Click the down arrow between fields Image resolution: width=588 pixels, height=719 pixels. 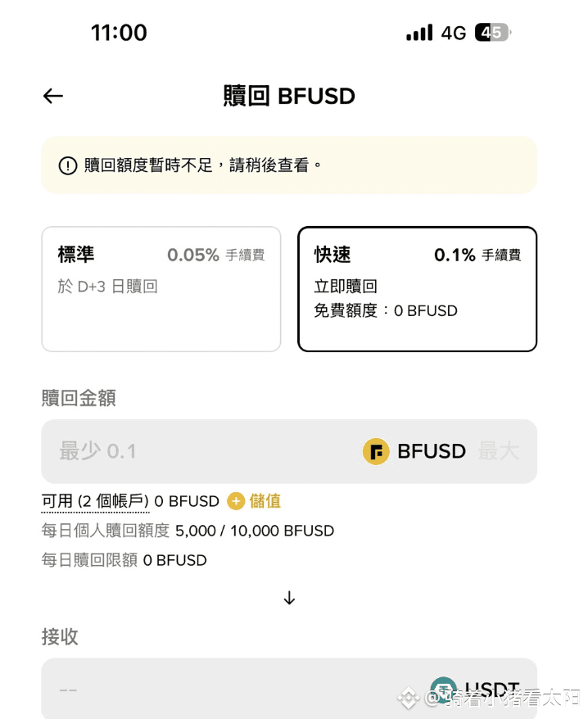(289, 598)
